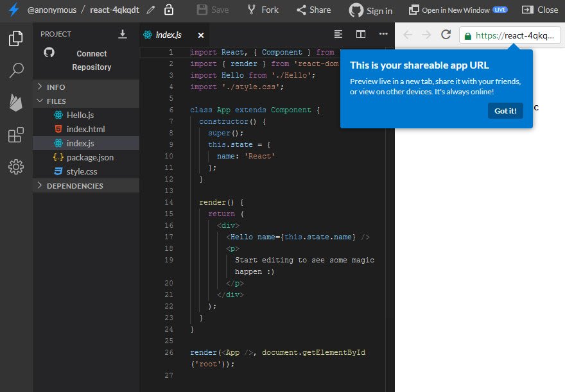Click the pencil edit project name icon
Viewport: 565px width, 392px height.
[151, 10]
